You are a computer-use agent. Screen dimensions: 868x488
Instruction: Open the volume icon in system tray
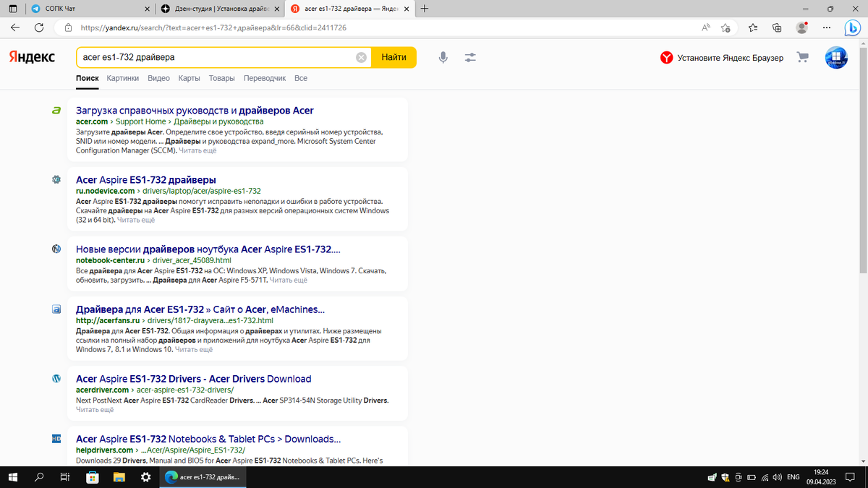click(778, 477)
